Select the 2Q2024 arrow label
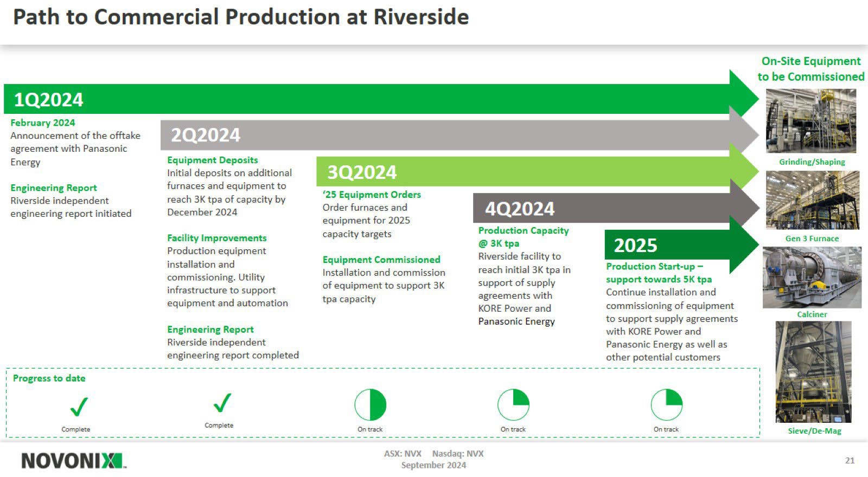Screen dimensions: 868x477 (206, 135)
